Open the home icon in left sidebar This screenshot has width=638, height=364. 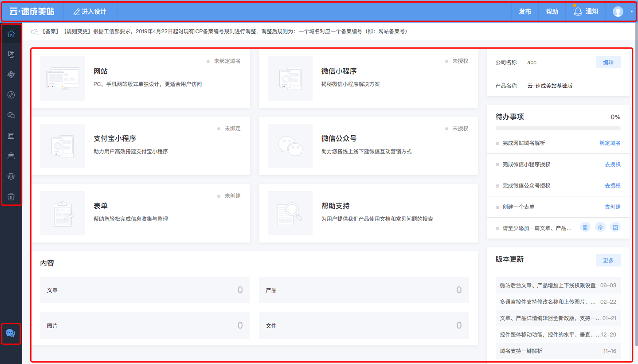click(x=11, y=34)
